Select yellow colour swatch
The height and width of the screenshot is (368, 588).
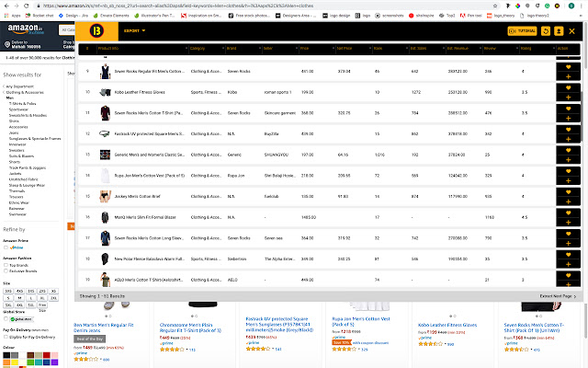15,362
